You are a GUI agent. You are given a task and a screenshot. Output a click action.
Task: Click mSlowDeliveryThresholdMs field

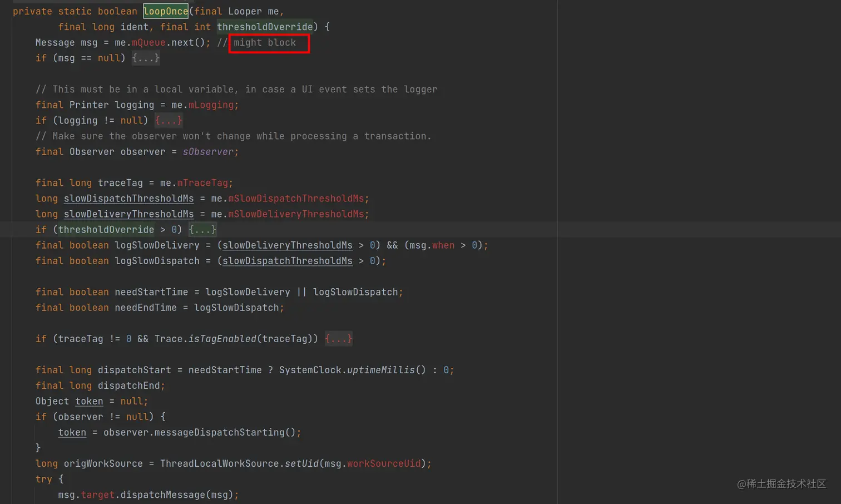click(296, 214)
